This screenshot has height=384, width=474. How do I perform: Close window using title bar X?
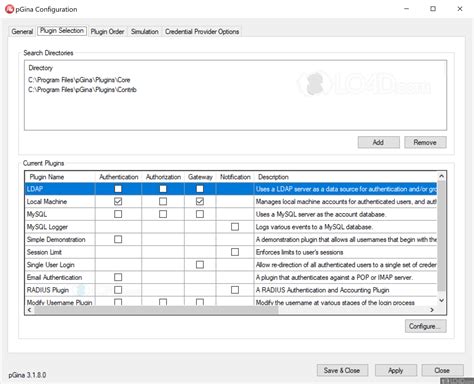(x=460, y=9)
